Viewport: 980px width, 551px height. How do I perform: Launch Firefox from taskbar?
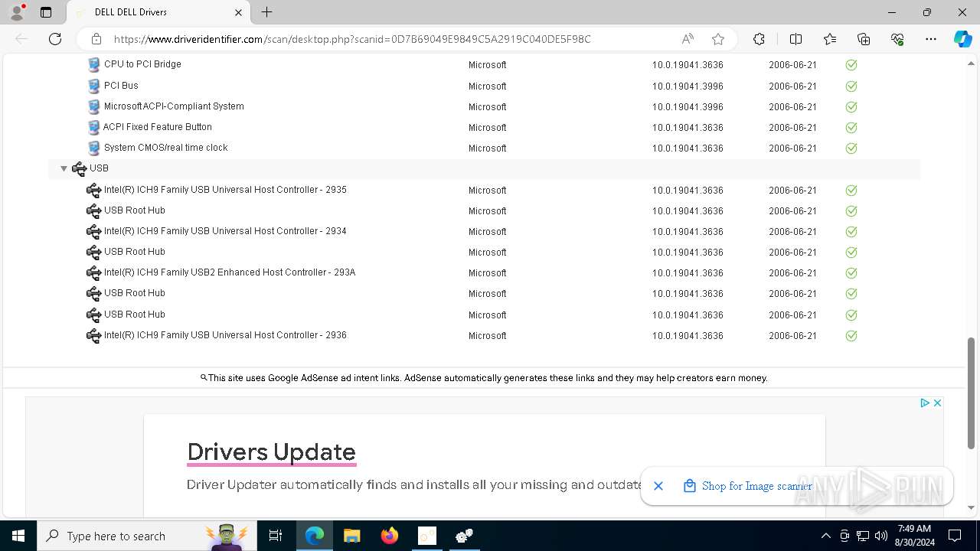click(390, 536)
